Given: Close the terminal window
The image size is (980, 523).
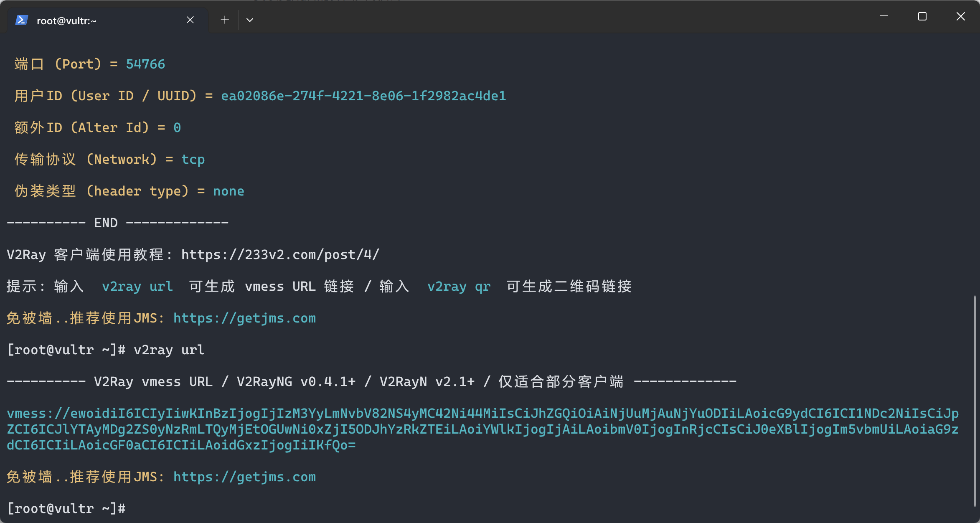Looking at the screenshot, I should [960, 16].
